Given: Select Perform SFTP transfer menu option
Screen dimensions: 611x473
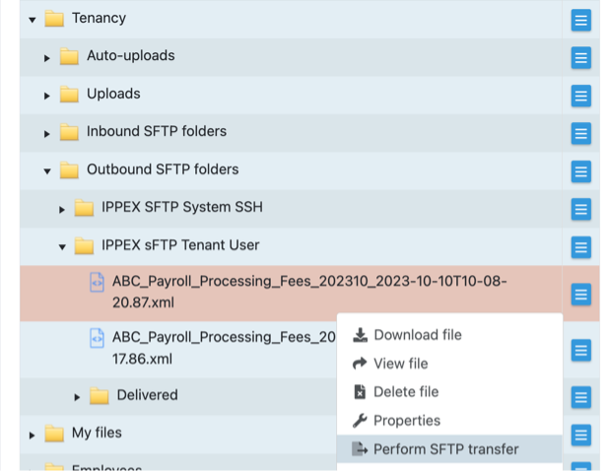Looking at the screenshot, I should (x=445, y=449).
